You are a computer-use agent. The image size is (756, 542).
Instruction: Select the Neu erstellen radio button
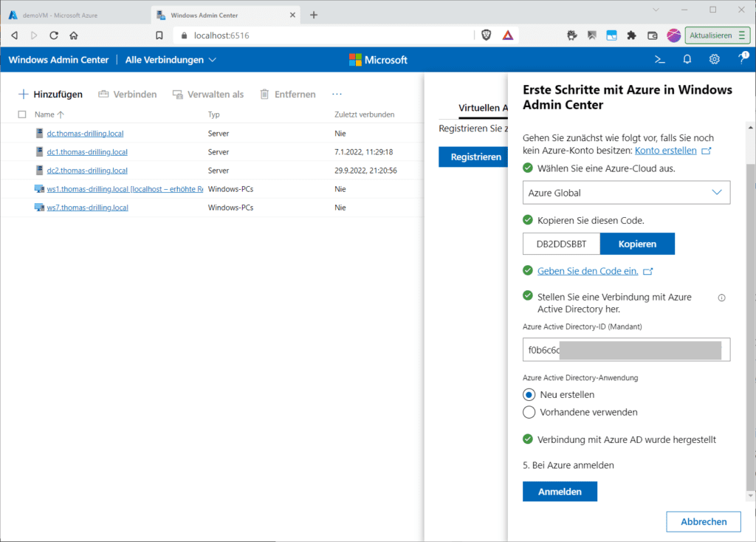point(529,394)
